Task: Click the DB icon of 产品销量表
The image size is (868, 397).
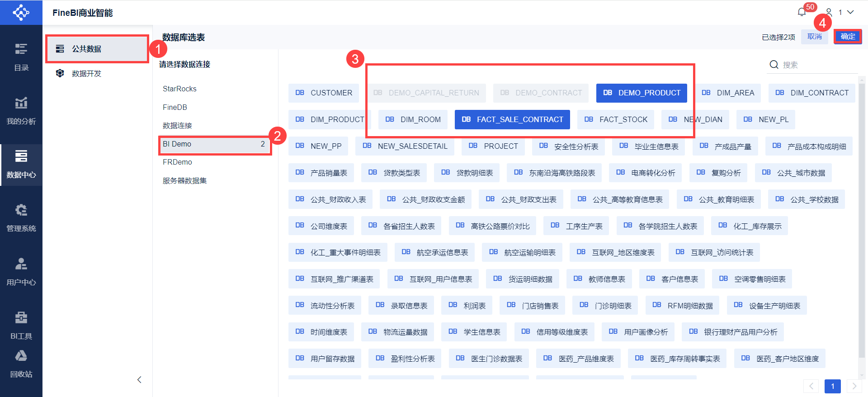Action: click(300, 172)
